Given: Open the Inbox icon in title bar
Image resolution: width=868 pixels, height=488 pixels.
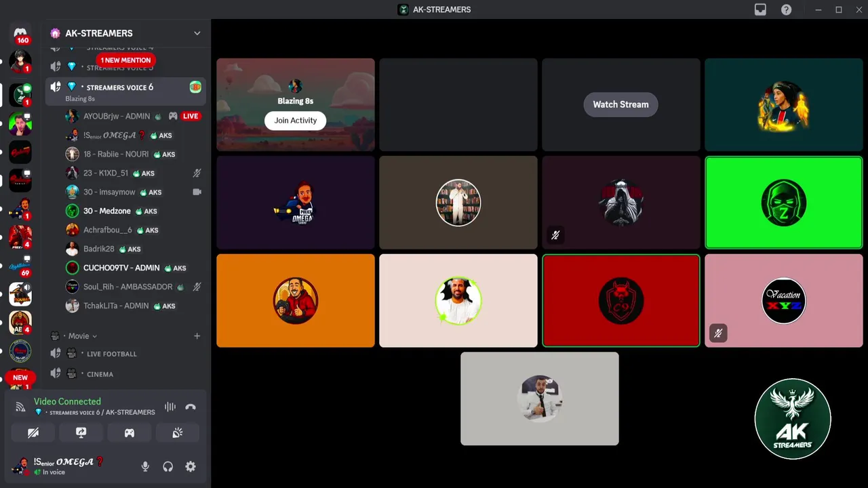Looking at the screenshot, I should click(760, 9).
